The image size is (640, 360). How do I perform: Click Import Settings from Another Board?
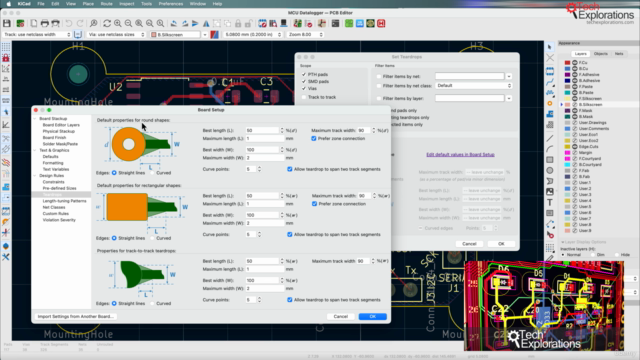pos(76,316)
